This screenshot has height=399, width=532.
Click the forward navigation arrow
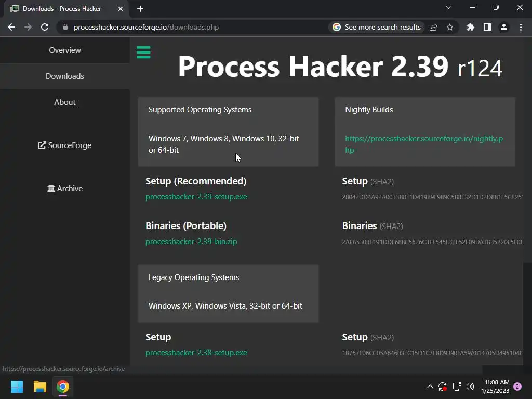28,27
